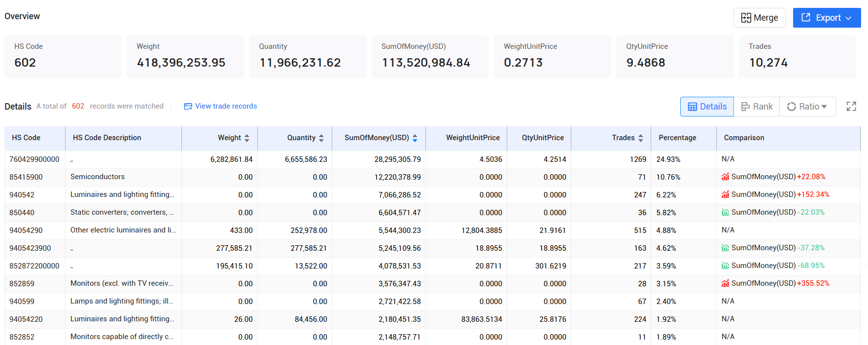Open the Export dropdown
Image resolution: width=868 pixels, height=345 pixels.
pyautogui.click(x=827, y=18)
